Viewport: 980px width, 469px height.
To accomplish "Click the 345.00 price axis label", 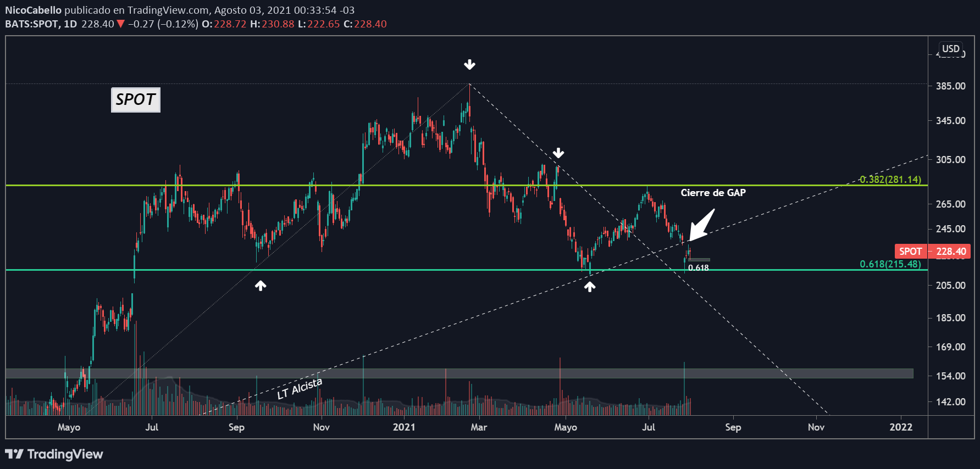I will click(951, 121).
